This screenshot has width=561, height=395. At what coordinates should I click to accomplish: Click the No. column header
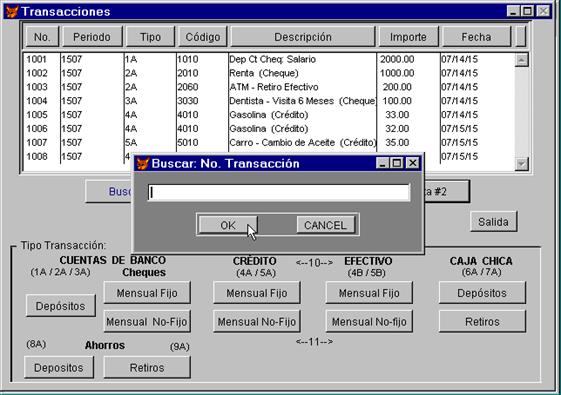pos(42,37)
